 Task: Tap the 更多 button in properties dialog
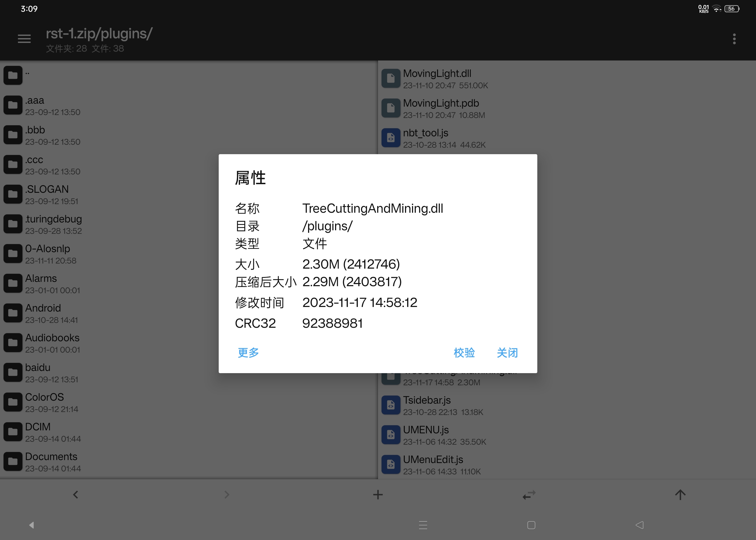[248, 352]
